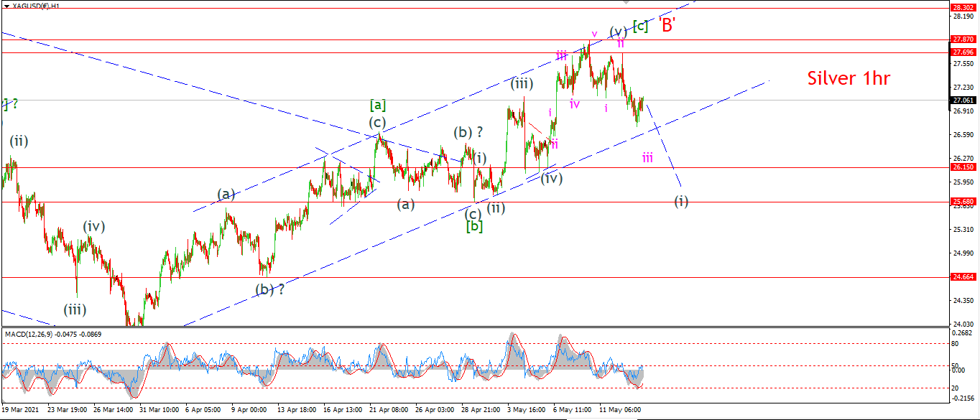Click the green [c] wave label near top

639,27
